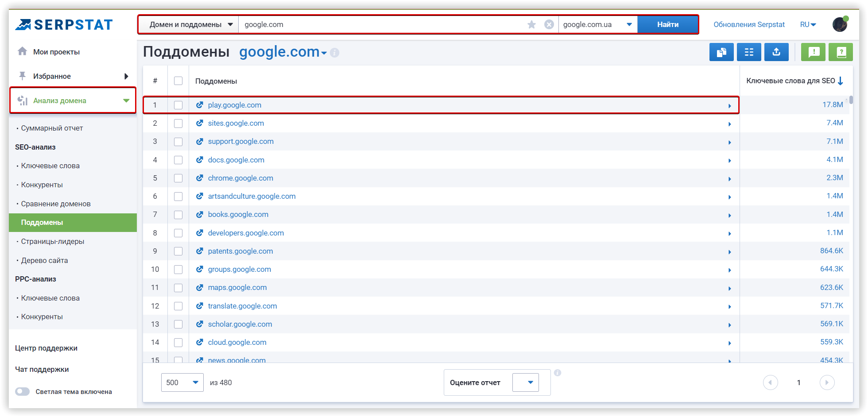Open the groups.google.com link

pyautogui.click(x=240, y=269)
